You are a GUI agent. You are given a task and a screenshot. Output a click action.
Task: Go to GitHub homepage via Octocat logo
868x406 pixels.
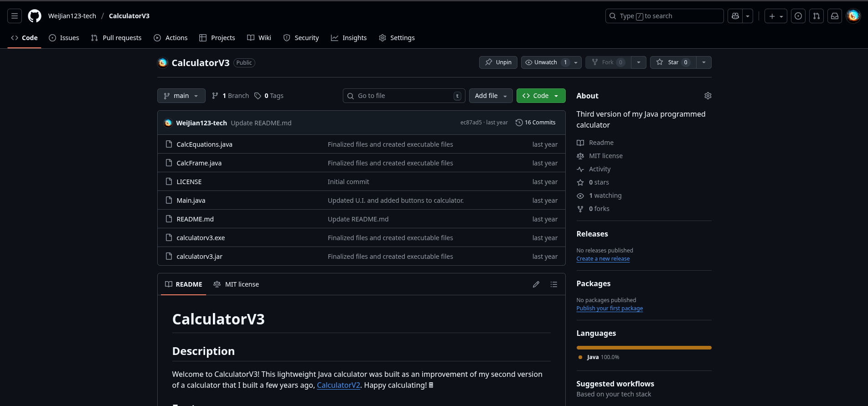point(35,16)
